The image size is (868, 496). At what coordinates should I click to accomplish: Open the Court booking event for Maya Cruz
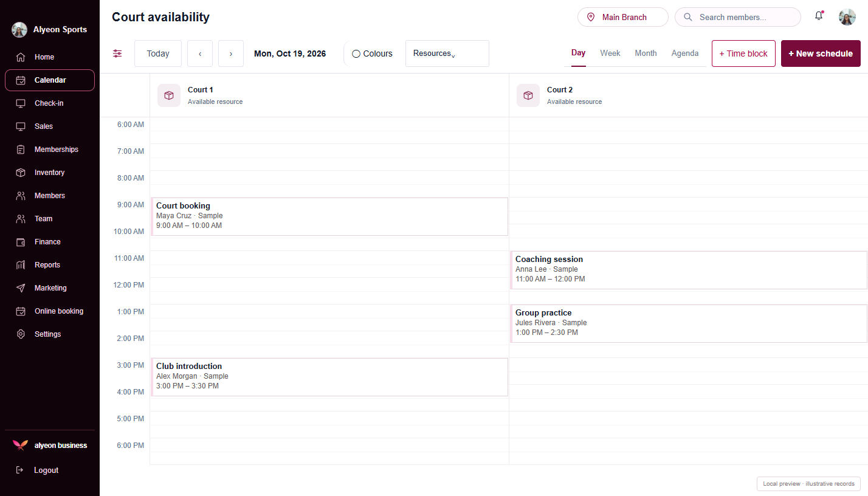(329, 216)
